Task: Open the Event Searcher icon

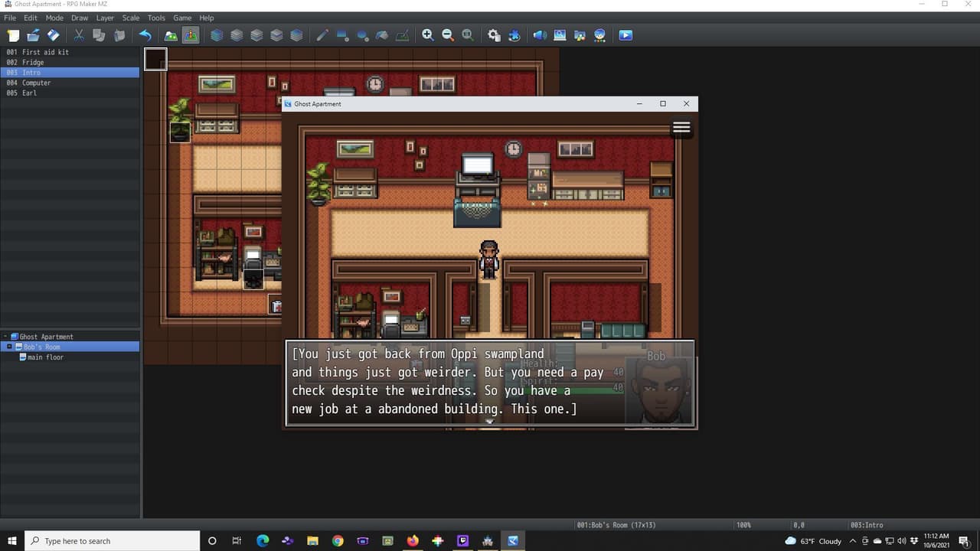Action: click(x=560, y=35)
